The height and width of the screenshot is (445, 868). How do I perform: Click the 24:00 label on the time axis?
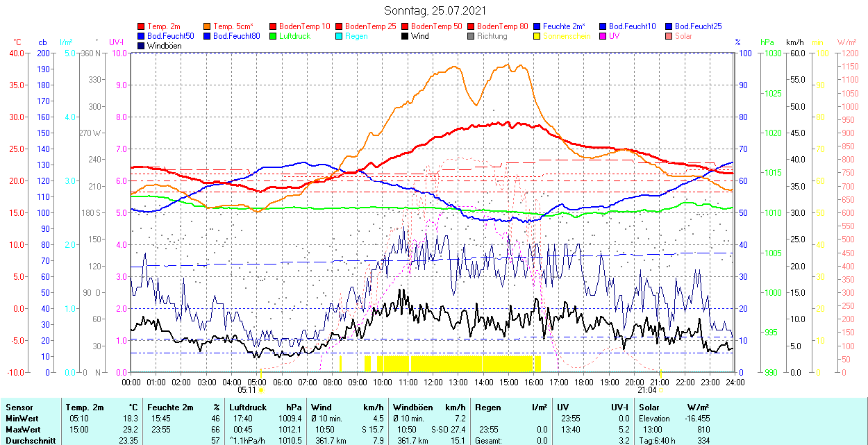click(x=735, y=382)
